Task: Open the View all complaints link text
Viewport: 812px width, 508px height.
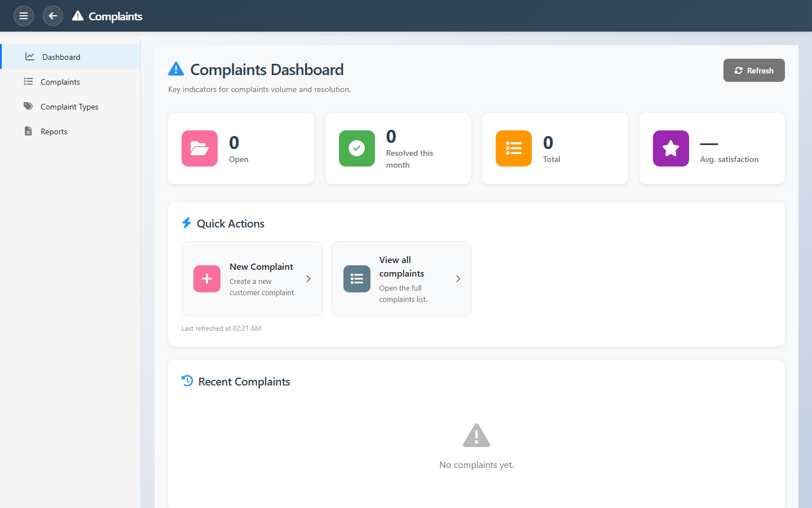Action: pos(401,266)
